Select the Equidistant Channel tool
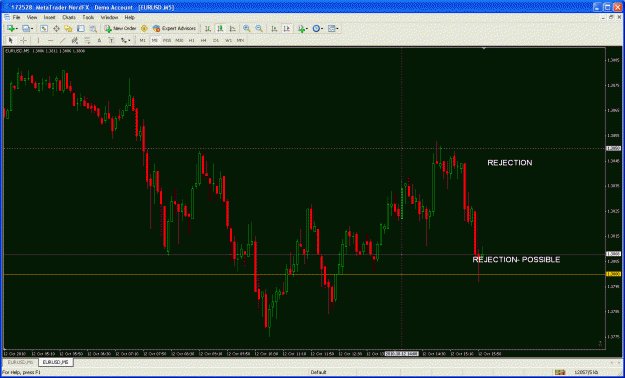Image resolution: width=625 pixels, height=378 pixels. [x=75, y=40]
